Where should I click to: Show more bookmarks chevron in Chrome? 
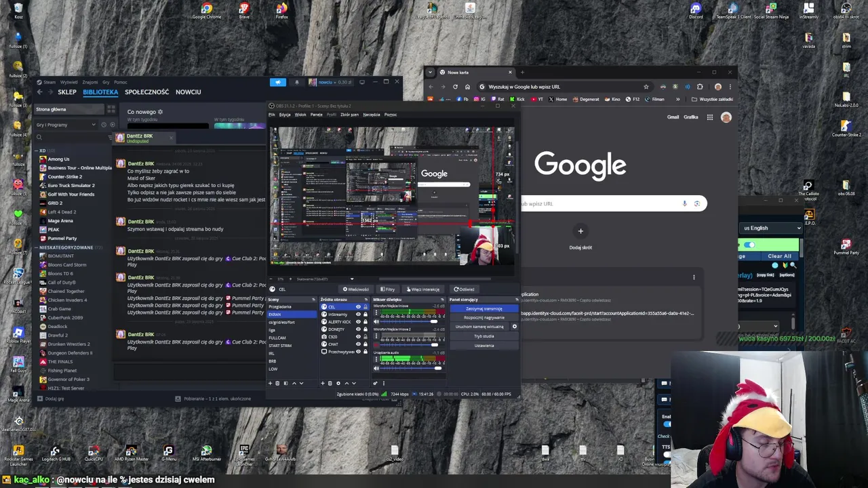tap(678, 99)
